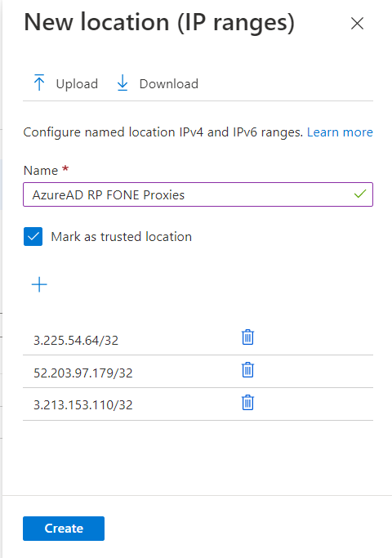
Task: Click the New location (IP ranges) heading
Action: [159, 22]
